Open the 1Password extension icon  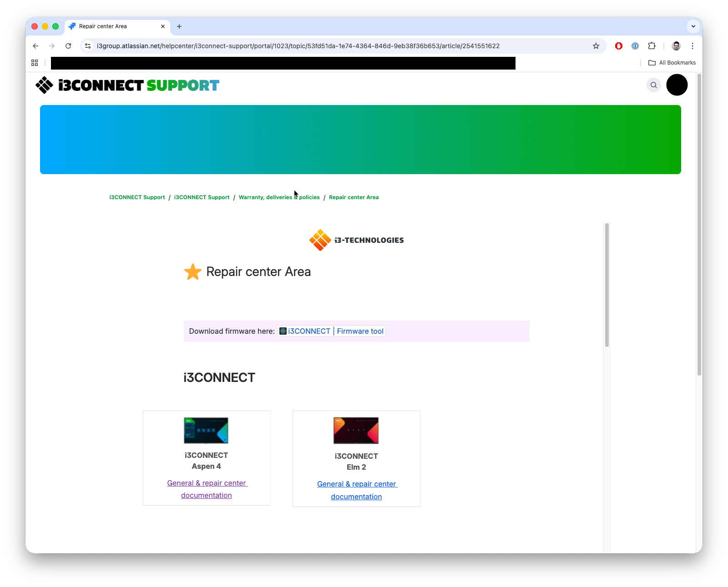(x=635, y=46)
